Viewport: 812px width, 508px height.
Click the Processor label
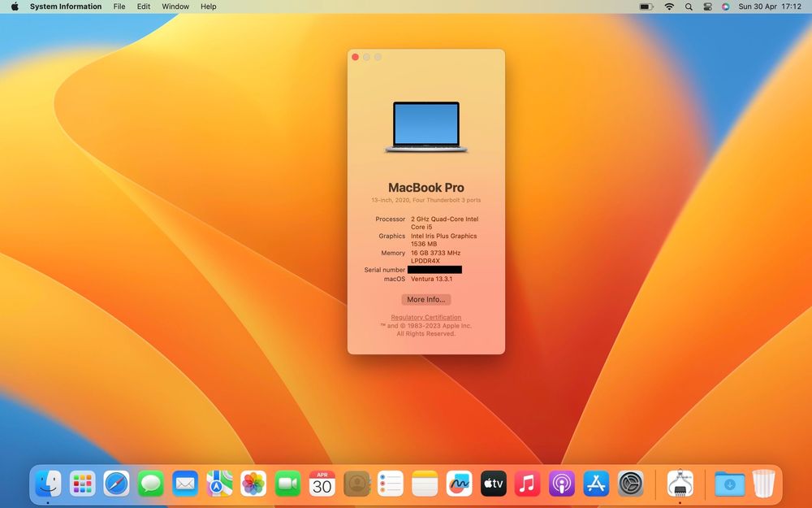pyautogui.click(x=390, y=219)
